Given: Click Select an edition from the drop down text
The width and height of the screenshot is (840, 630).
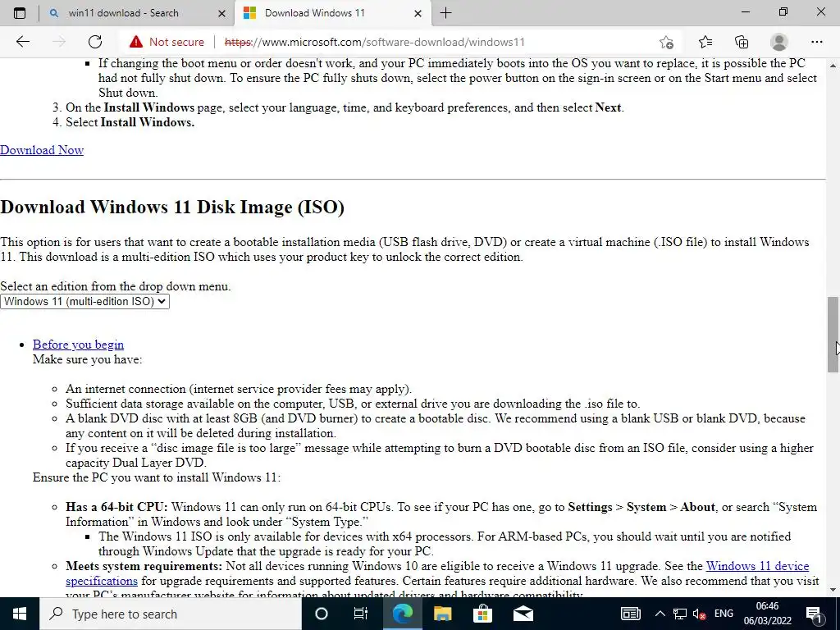Looking at the screenshot, I should [115, 286].
